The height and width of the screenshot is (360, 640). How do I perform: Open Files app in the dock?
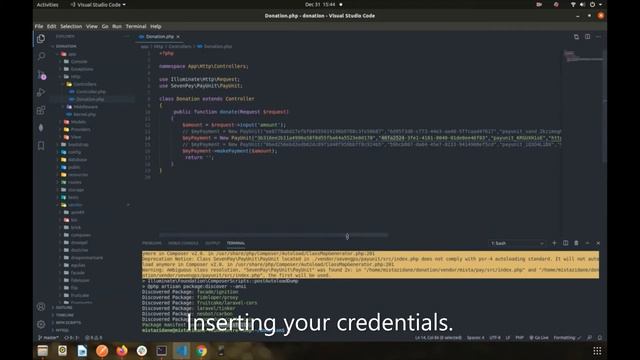(x=42, y=351)
